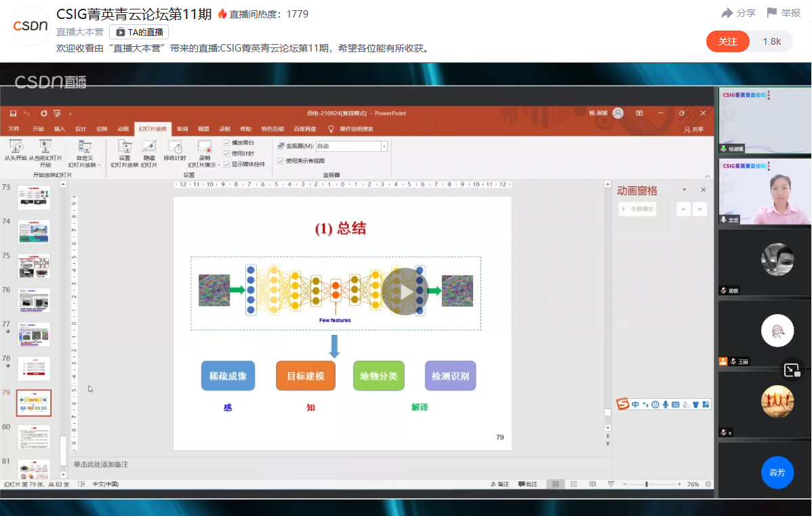Select slide 77 thumbnail in slide panel
The height and width of the screenshot is (516, 812).
pos(34,334)
